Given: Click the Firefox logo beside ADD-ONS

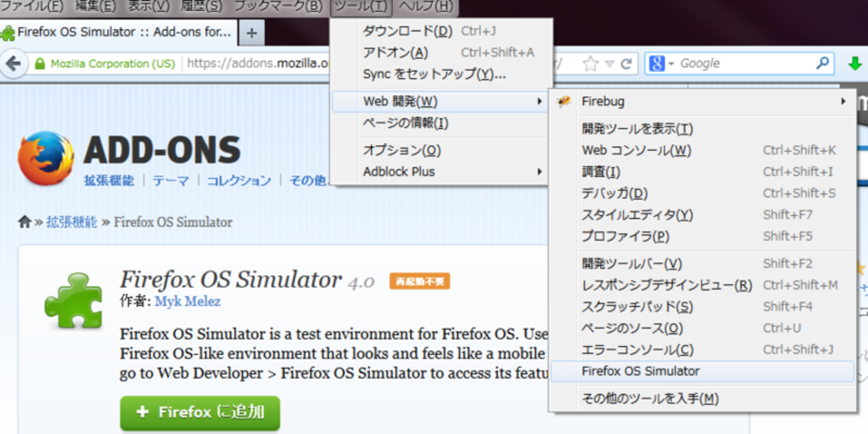Looking at the screenshot, I should pos(45,158).
